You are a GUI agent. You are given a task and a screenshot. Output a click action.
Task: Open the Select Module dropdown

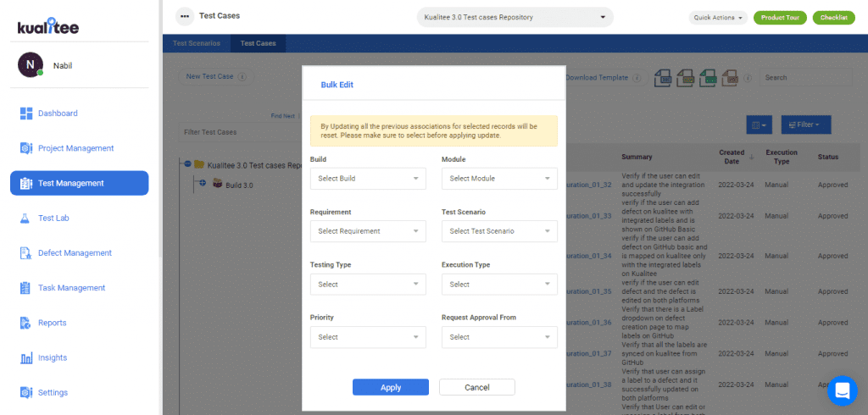(x=499, y=179)
